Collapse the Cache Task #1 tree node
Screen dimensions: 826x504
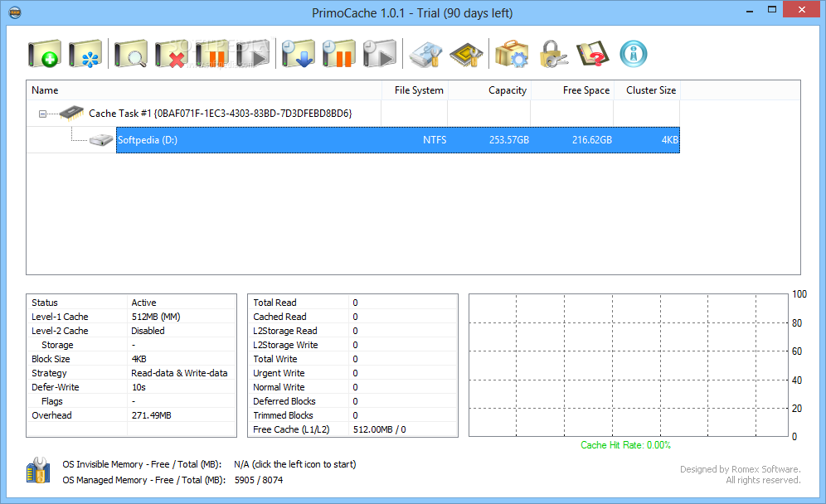tap(42, 114)
